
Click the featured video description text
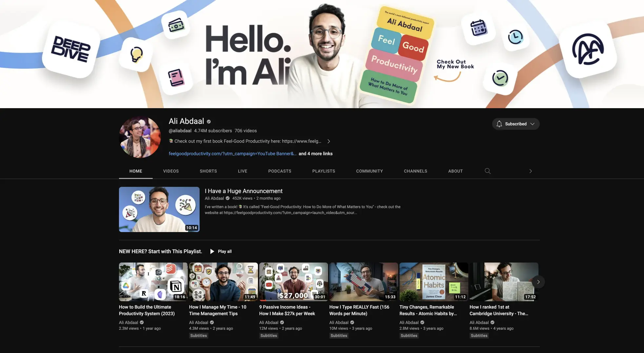point(302,210)
